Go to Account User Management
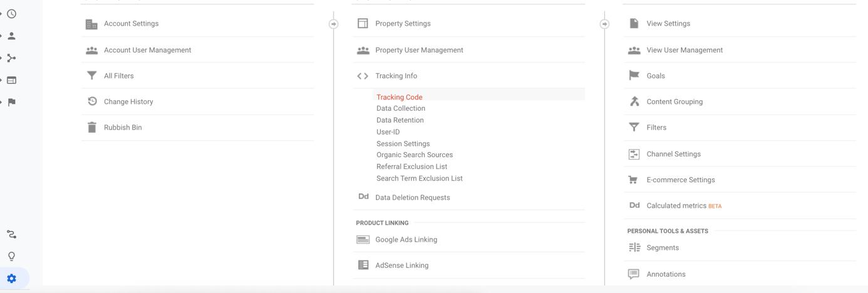 (x=147, y=50)
